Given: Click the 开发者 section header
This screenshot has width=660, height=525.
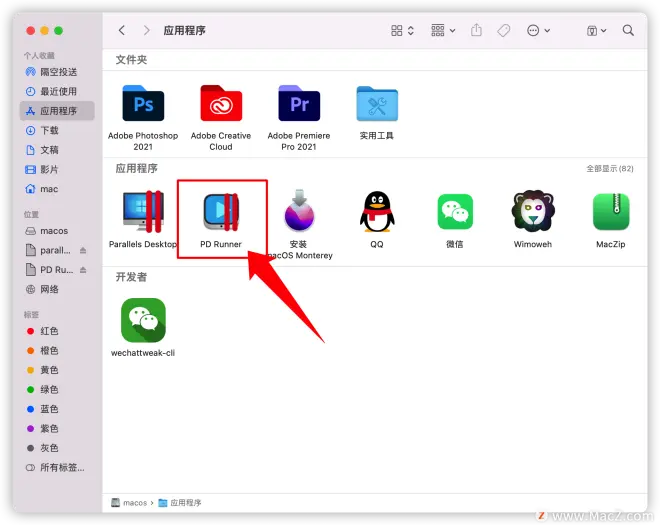Looking at the screenshot, I should click(x=131, y=277).
